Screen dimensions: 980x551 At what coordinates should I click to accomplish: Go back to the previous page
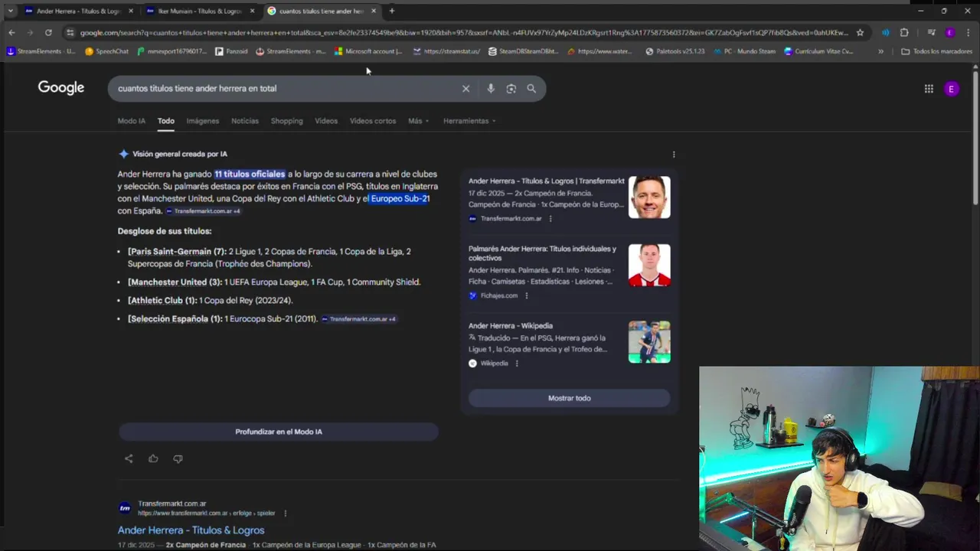pos(11,32)
